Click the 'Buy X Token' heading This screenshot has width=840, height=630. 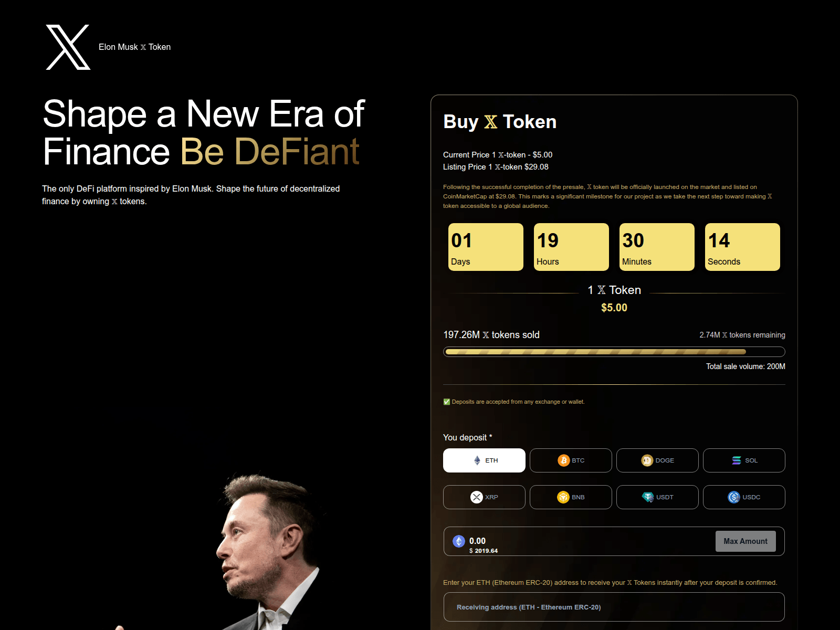click(x=500, y=122)
